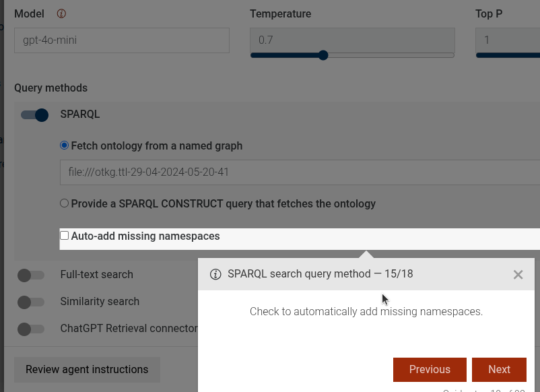Enable the Similarity search toggle
Screen dimensions: 540x392
31,302
